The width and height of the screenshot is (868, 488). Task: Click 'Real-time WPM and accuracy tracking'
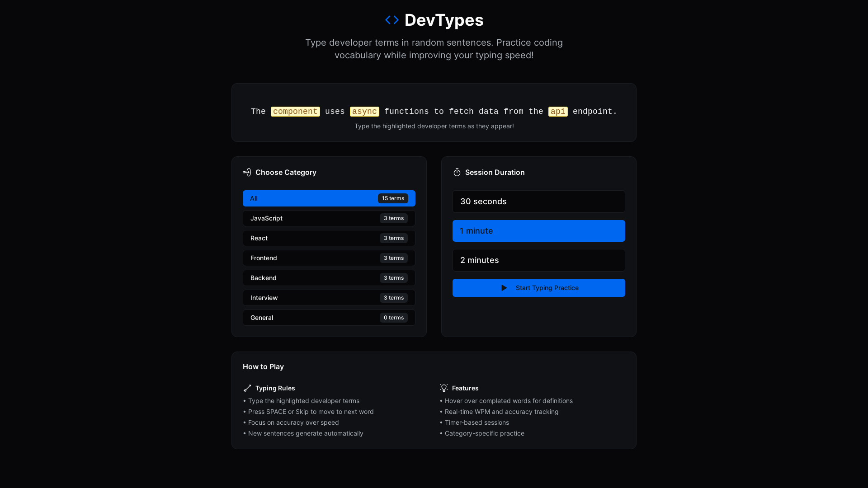pos(499,412)
